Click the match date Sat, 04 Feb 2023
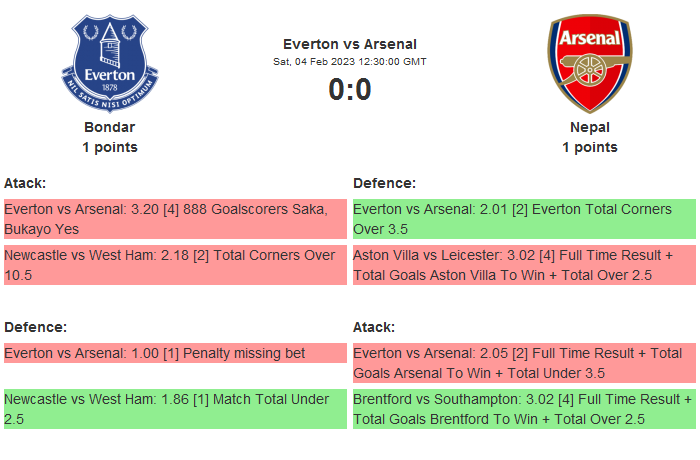The image size is (700, 460). (350, 62)
